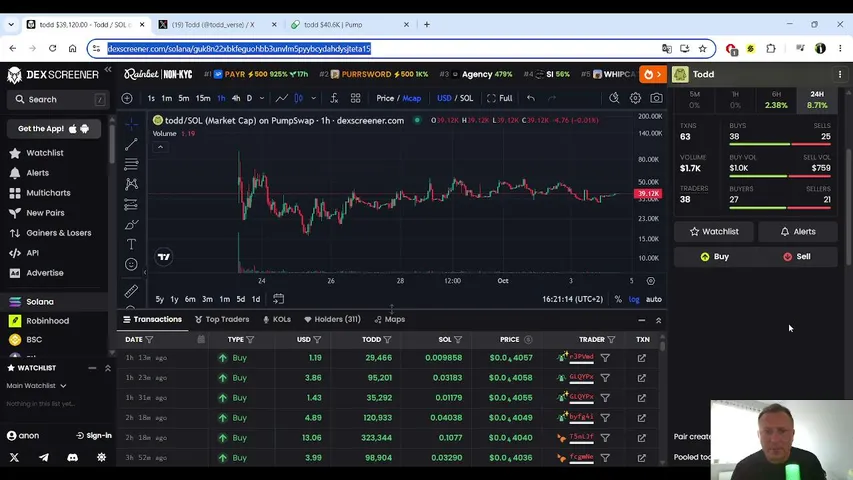Add Todd to Watchlist

[714, 232]
